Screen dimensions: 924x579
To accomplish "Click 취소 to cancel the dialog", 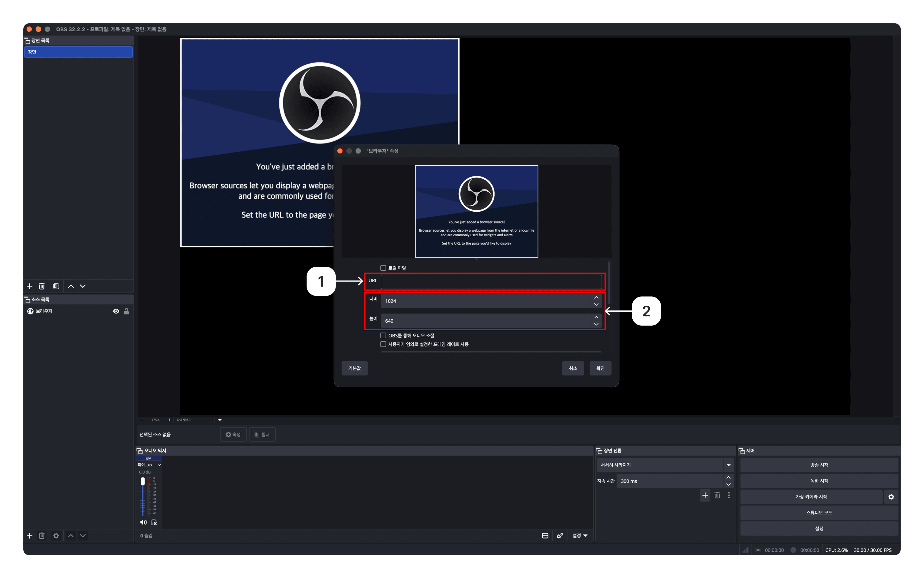I will [573, 368].
